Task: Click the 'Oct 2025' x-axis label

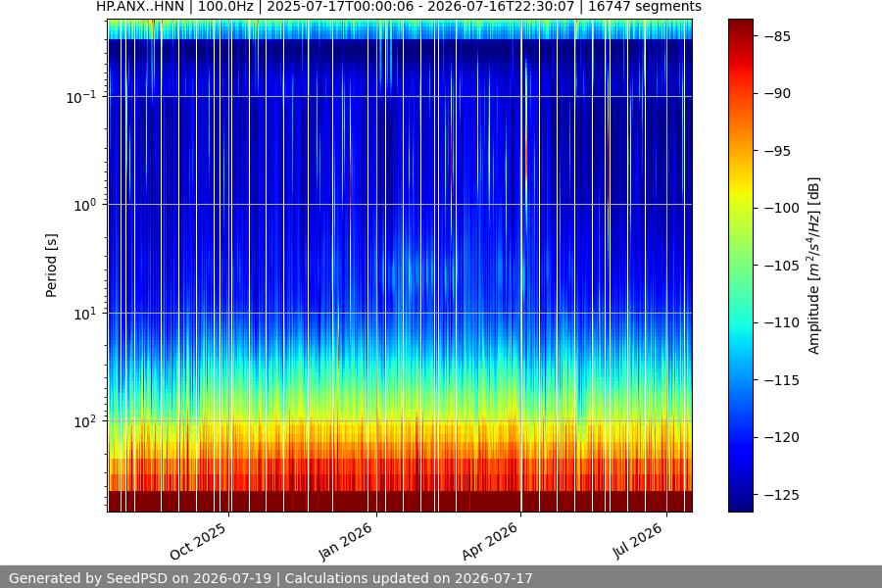Action: coord(197,541)
